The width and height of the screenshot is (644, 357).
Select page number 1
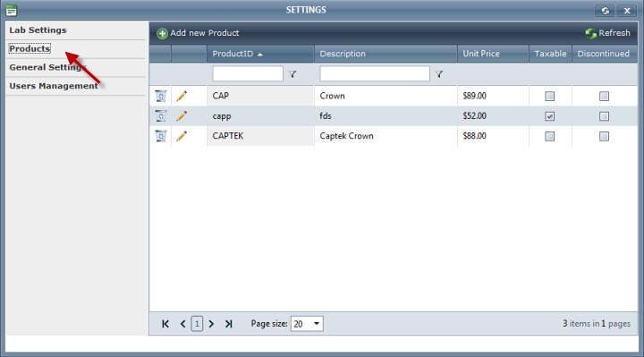(197, 324)
